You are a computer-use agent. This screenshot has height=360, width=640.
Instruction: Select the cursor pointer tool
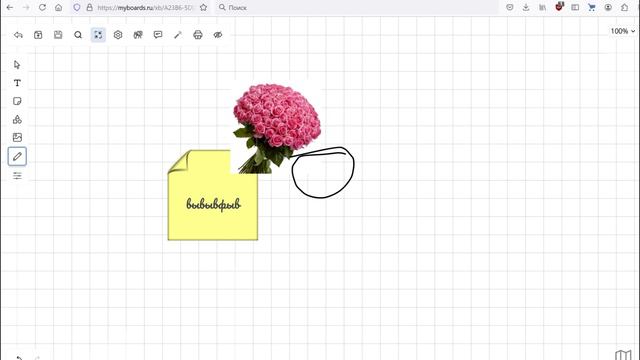tap(17, 65)
